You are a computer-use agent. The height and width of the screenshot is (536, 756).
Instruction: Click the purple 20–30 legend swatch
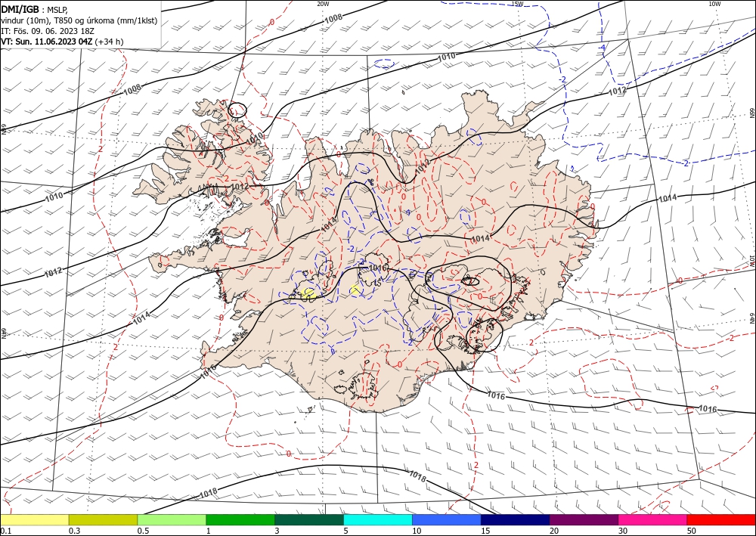[x=584, y=519]
